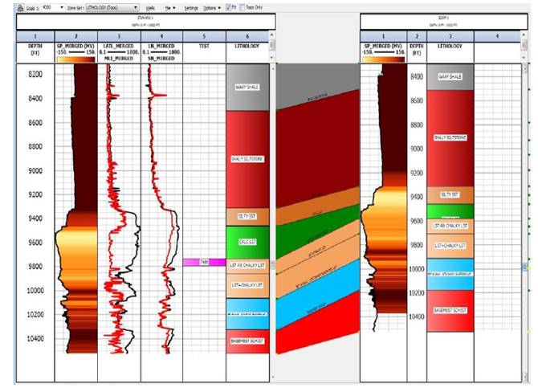
Task: Expand the Options dropdown menu
Action: point(212,6)
